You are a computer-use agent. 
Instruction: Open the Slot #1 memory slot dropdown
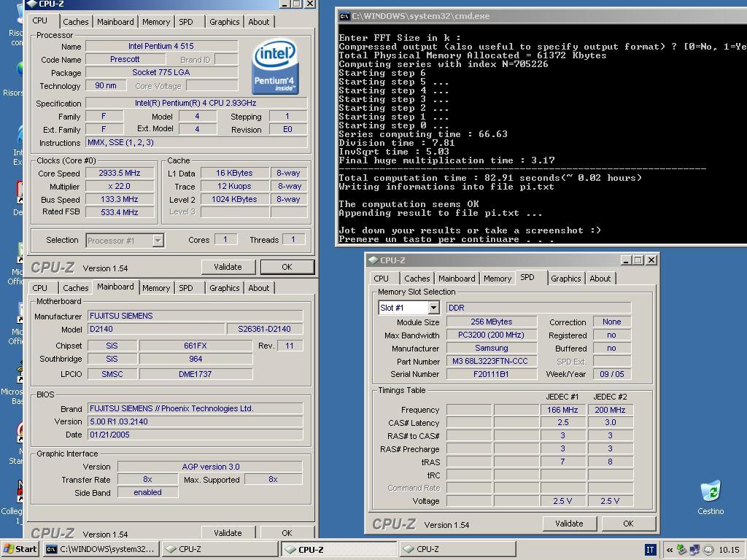pyautogui.click(x=433, y=308)
